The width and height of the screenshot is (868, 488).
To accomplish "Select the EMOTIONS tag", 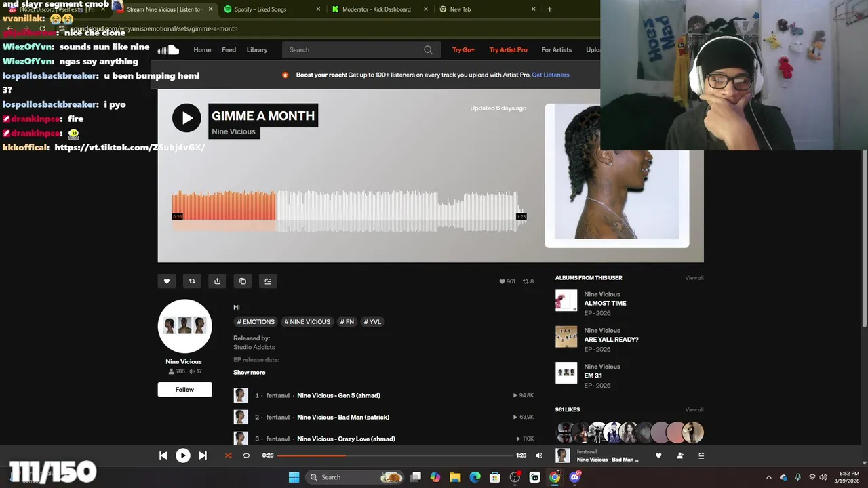I will (256, 322).
